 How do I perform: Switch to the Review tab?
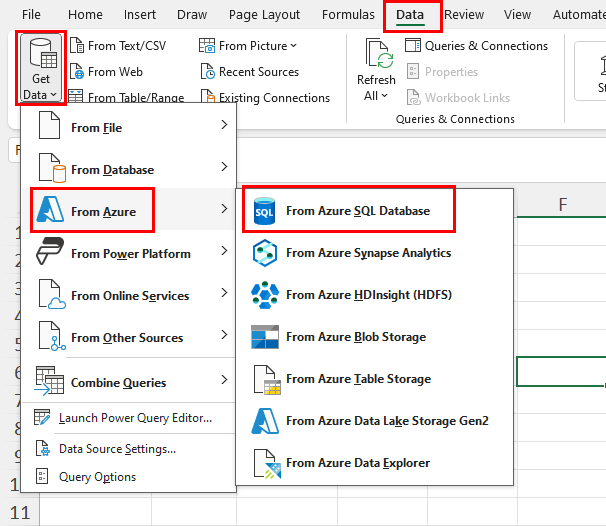[464, 15]
